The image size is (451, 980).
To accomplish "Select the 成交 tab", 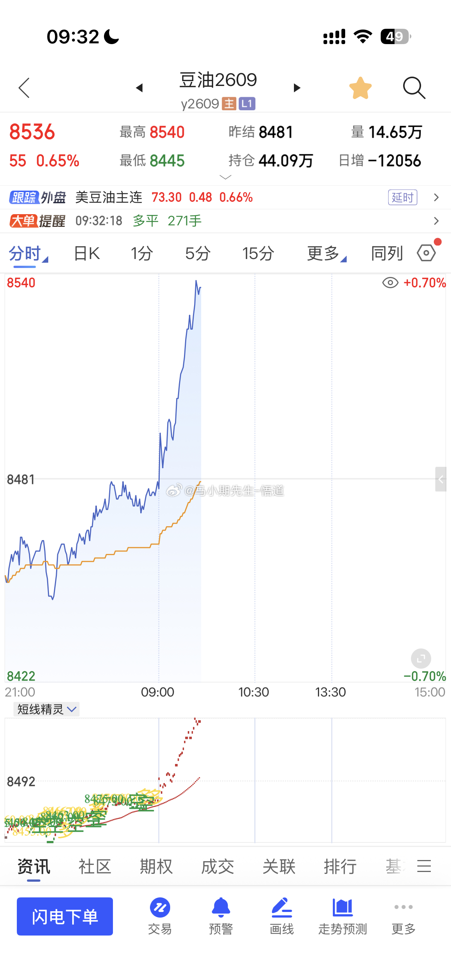I will tap(217, 867).
